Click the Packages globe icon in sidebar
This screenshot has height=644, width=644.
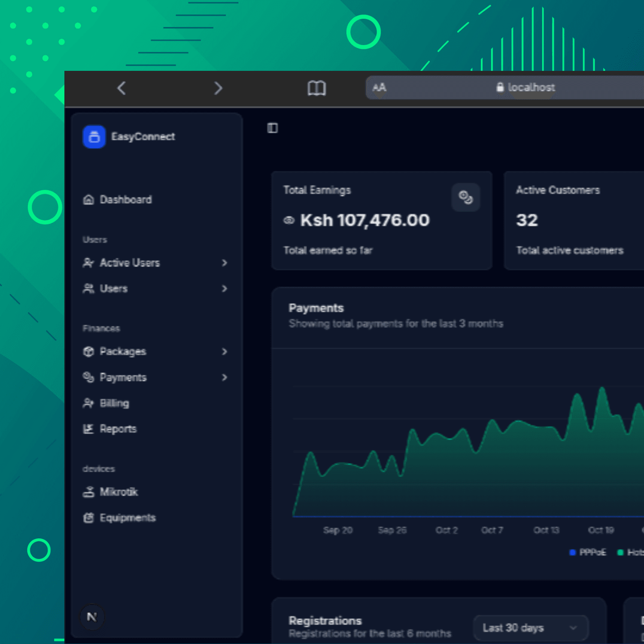coord(88,352)
